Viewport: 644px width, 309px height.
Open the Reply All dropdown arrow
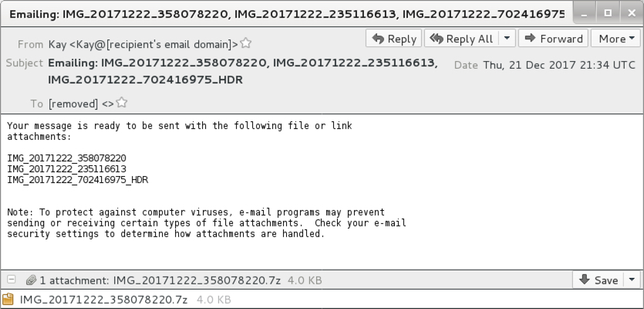pyautogui.click(x=507, y=39)
